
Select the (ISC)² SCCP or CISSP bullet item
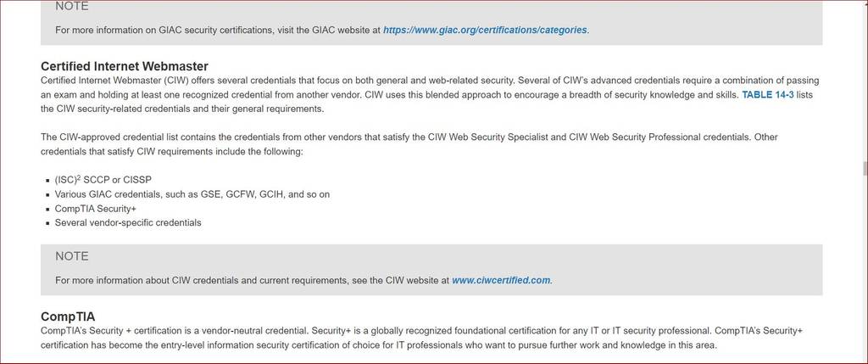click(x=103, y=180)
